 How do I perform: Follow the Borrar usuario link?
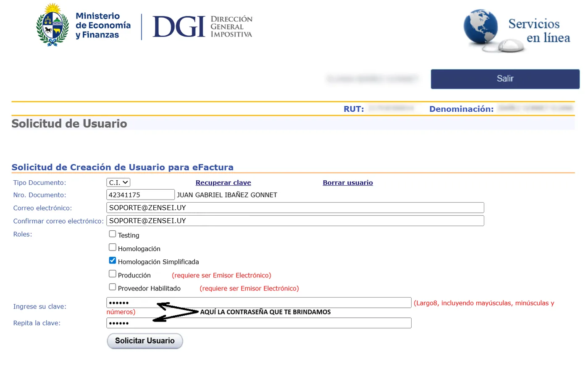coord(348,182)
